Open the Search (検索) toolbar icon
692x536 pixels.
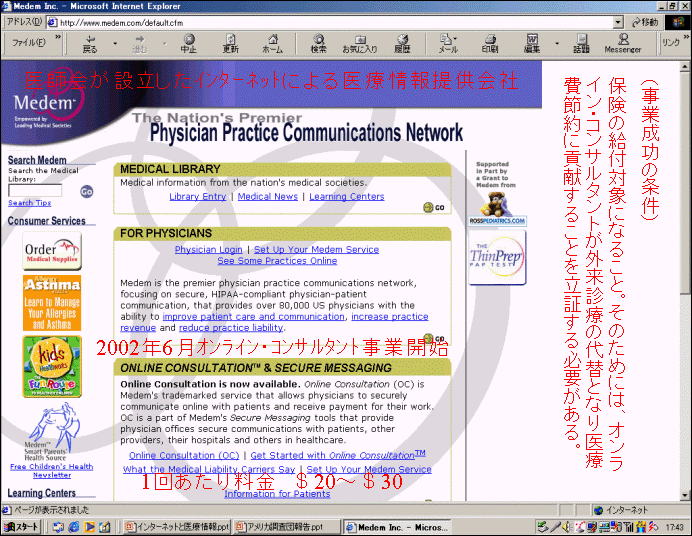pyautogui.click(x=318, y=43)
